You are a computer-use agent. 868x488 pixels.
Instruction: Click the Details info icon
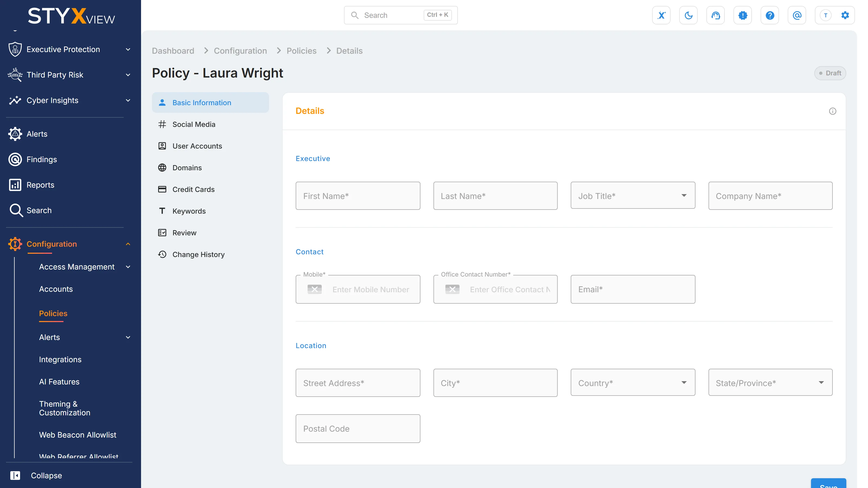pos(832,111)
